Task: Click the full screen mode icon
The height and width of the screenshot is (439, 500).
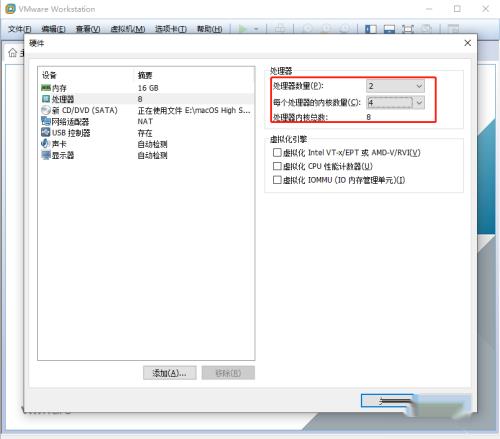Action: click(x=408, y=29)
